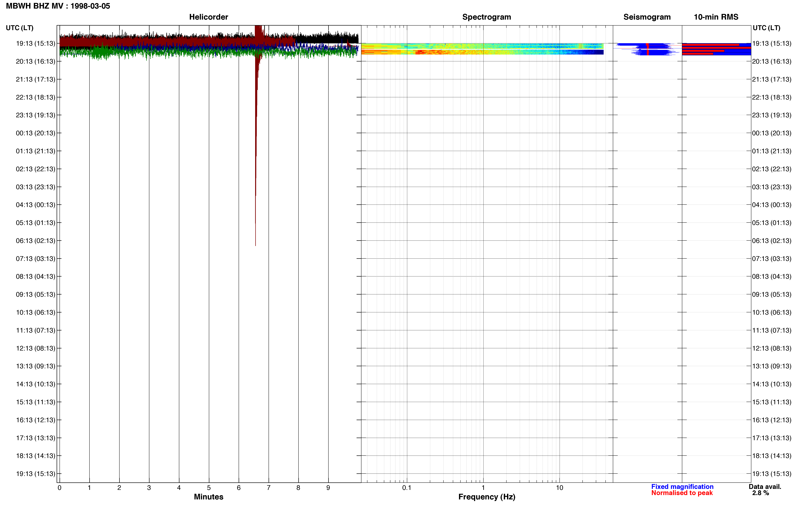Click the '10' tick on the Frequency axis
The image size is (812, 508).
coord(559,488)
